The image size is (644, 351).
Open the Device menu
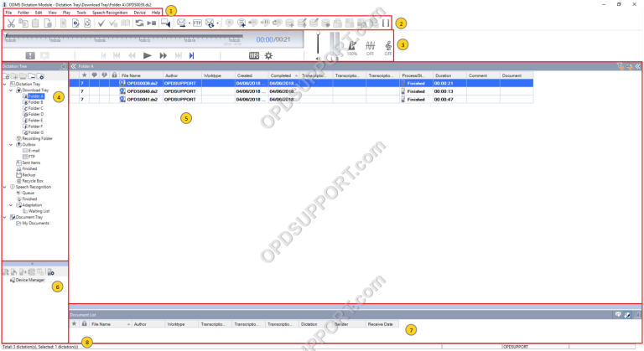pyautogui.click(x=140, y=13)
